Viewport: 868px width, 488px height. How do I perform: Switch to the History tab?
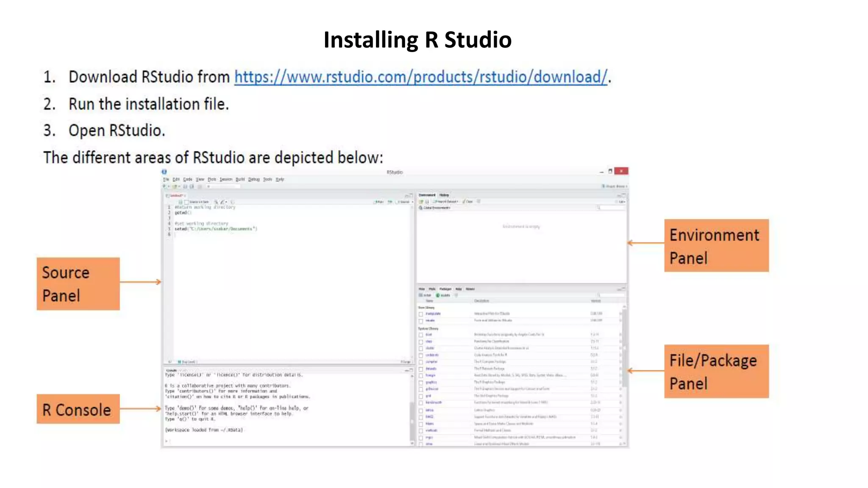tap(444, 195)
